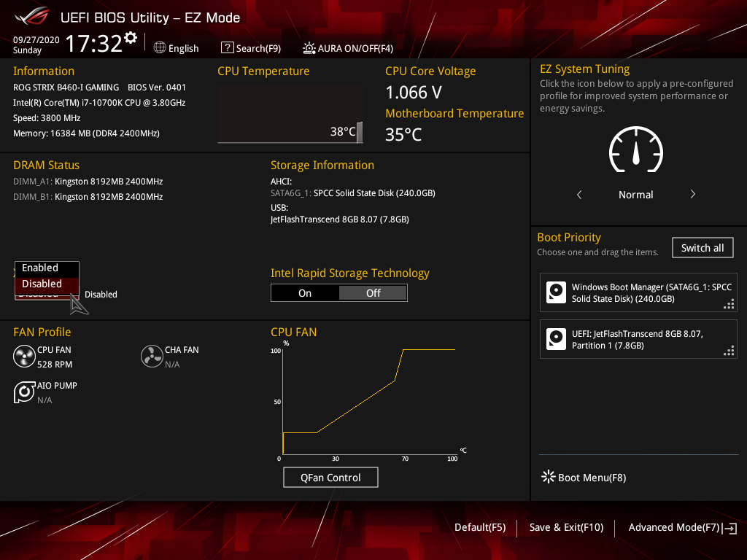
Task: Click the Intel Core i7-10700K CPU line
Action: click(x=99, y=103)
